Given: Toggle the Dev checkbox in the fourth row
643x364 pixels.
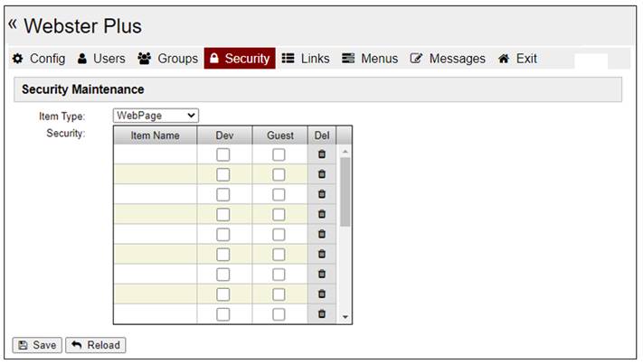Looking at the screenshot, I should point(223,214).
